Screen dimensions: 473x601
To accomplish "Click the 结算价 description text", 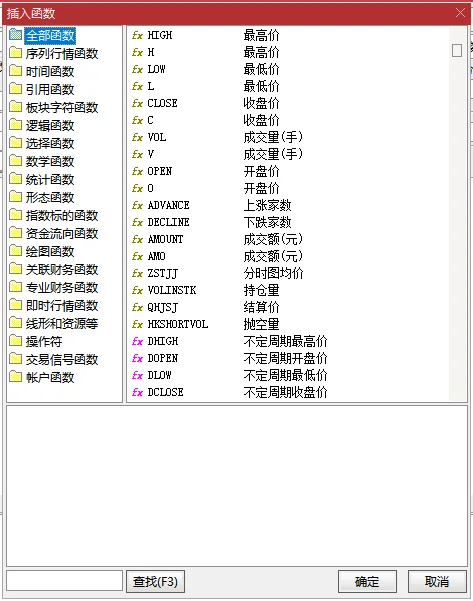I will 261,307.
